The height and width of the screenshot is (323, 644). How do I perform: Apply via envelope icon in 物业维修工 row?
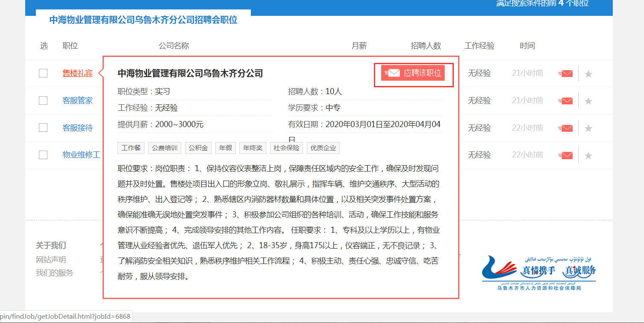(x=565, y=155)
